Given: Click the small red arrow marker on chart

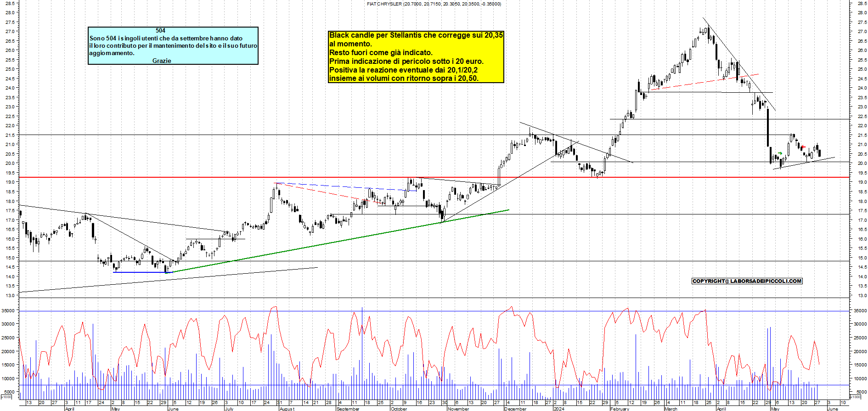Looking at the screenshot, I should (803, 147).
